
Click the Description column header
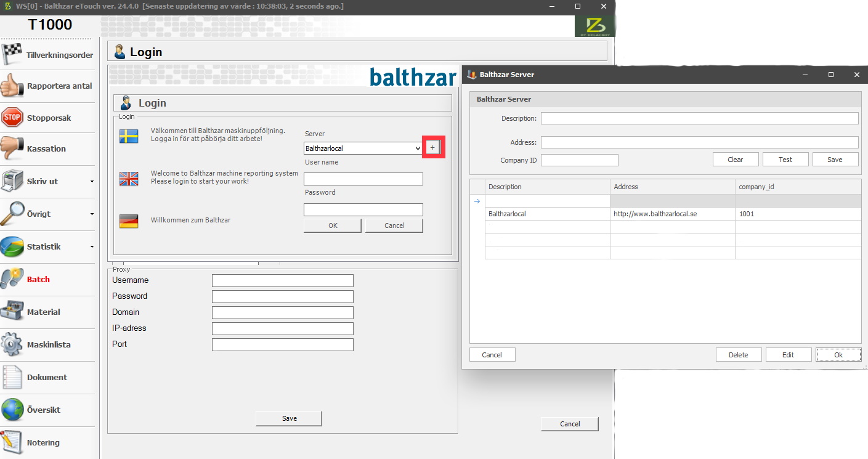[x=548, y=187]
